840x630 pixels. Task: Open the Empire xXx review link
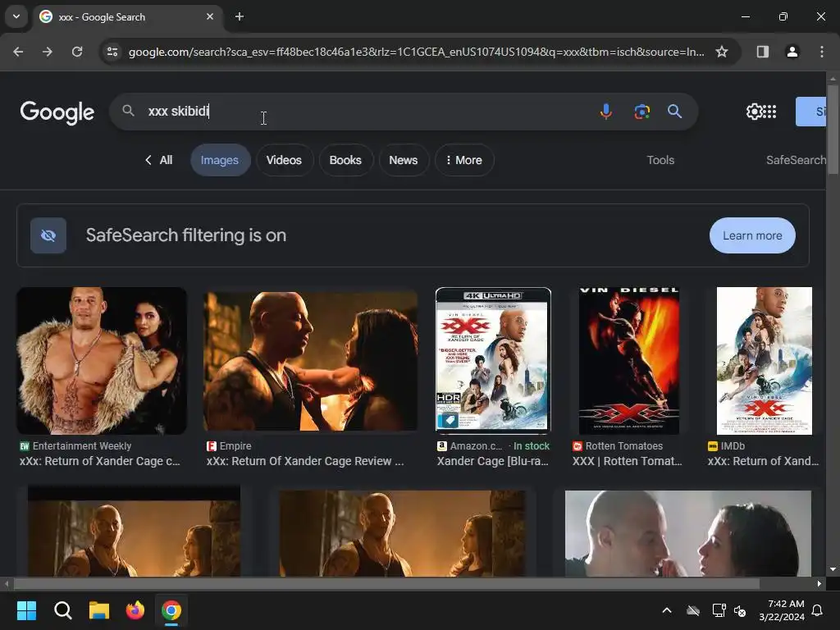pos(305,461)
